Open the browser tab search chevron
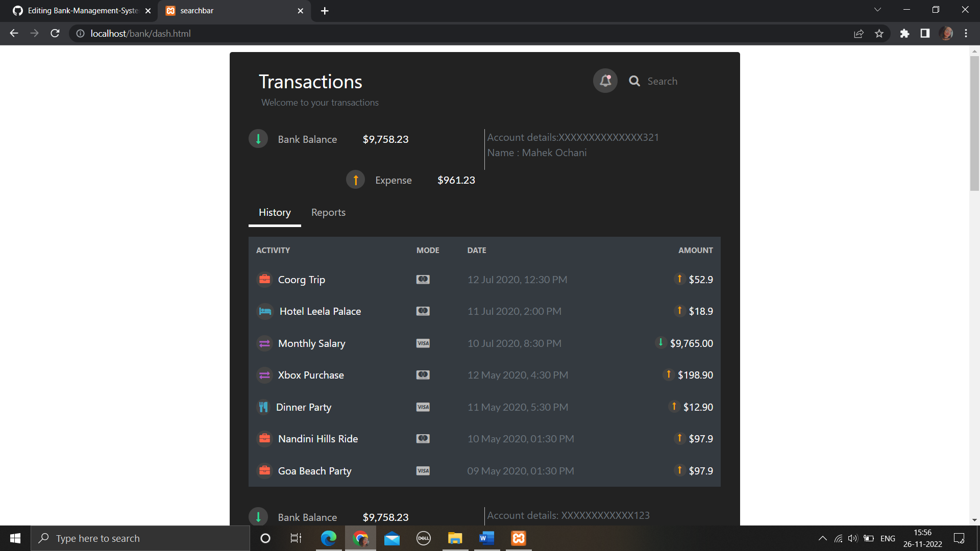This screenshot has height=551, width=980. point(877,9)
